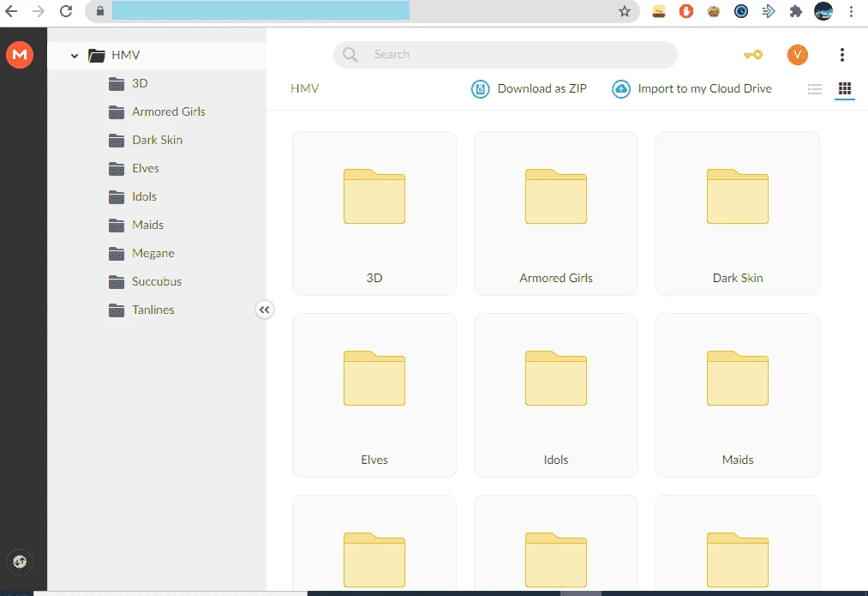Click the gold key icon
This screenshot has width=868, height=596.
point(753,55)
